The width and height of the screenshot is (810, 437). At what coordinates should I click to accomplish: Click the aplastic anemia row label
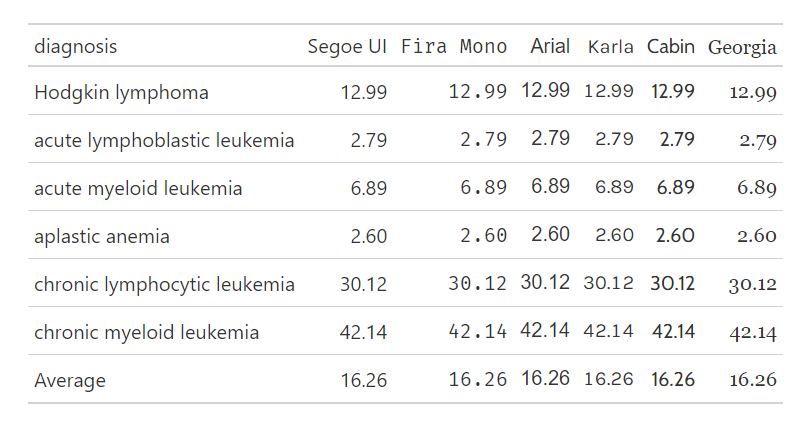(x=102, y=237)
